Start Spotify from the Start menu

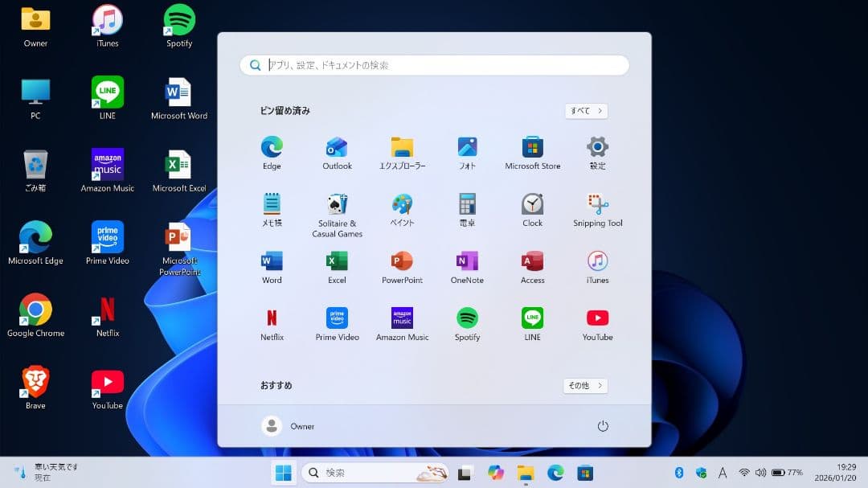pyautogui.click(x=466, y=319)
